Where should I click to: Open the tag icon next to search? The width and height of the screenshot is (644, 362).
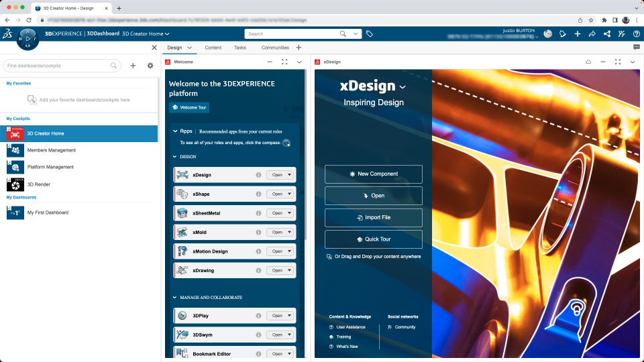pos(369,34)
